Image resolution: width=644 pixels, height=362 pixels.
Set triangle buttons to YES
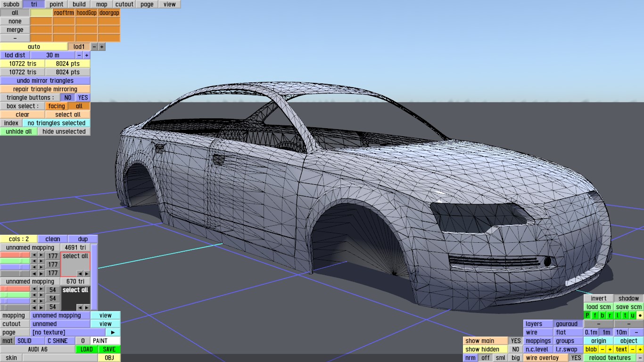[x=83, y=98]
